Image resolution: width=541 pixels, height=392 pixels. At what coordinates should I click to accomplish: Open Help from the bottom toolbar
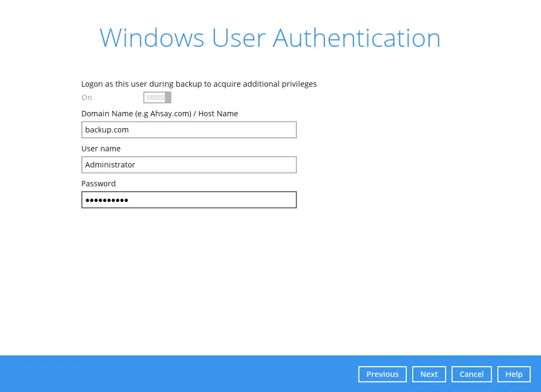coord(514,374)
